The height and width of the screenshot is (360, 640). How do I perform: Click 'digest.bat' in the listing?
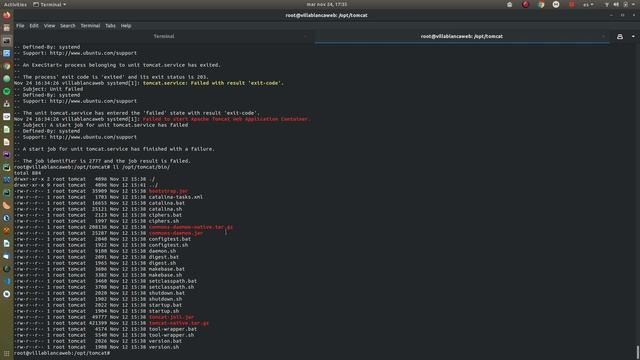[164, 257]
